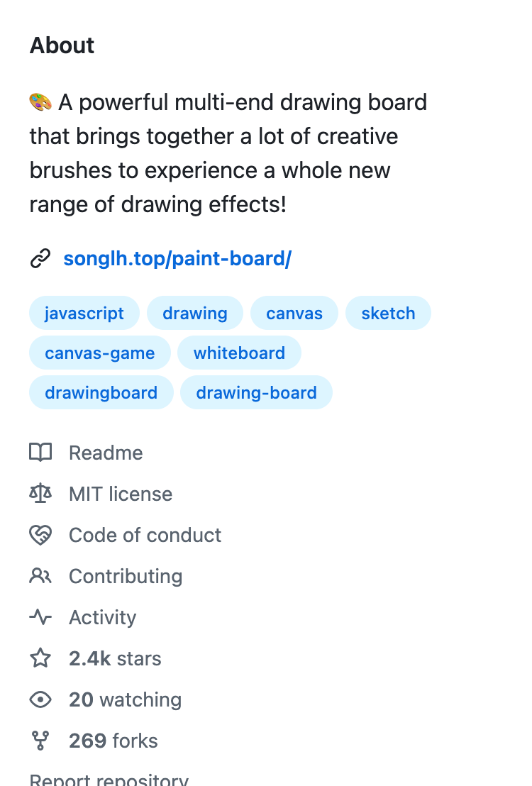Screen dimensions: 532x786
Task: Click the Code of conduct heart icon
Action: tap(40, 535)
